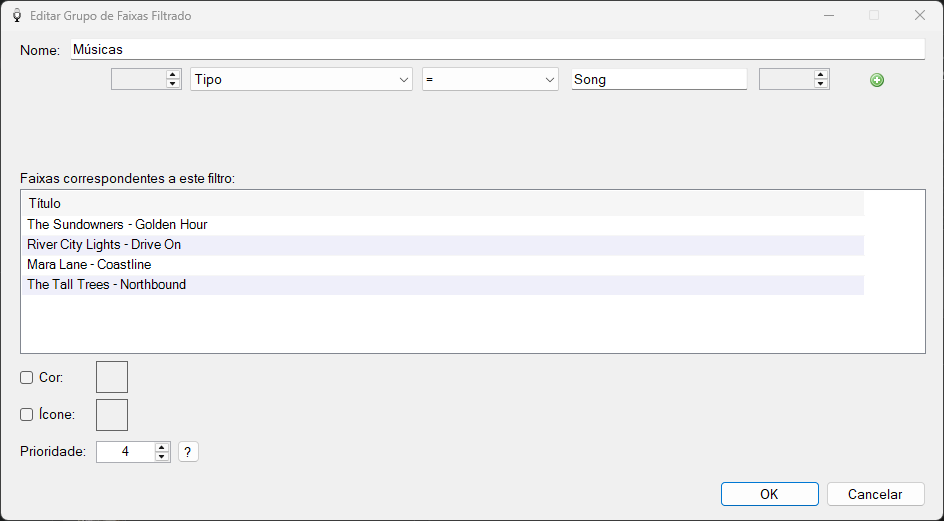Confirm with the OK button
The height and width of the screenshot is (521, 944).
pyautogui.click(x=769, y=494)
